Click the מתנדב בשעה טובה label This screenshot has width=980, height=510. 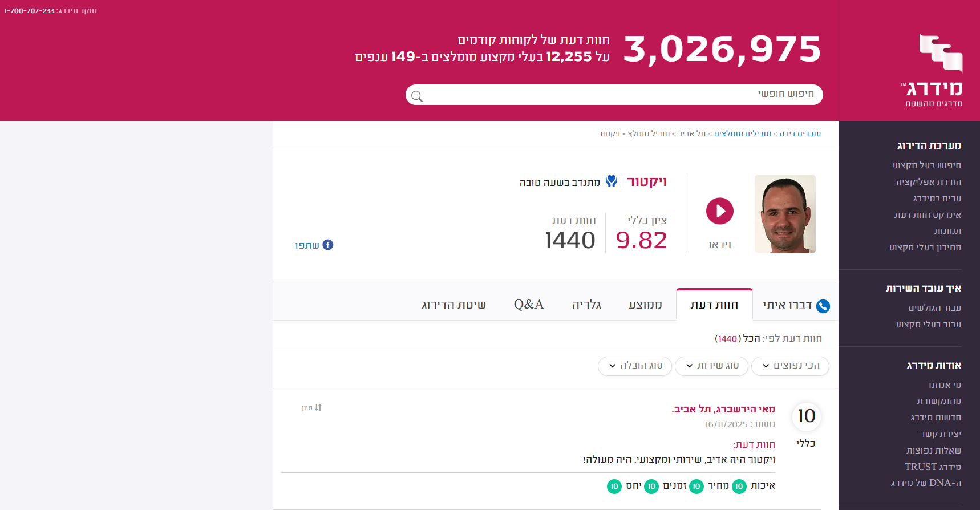(560, 183)
